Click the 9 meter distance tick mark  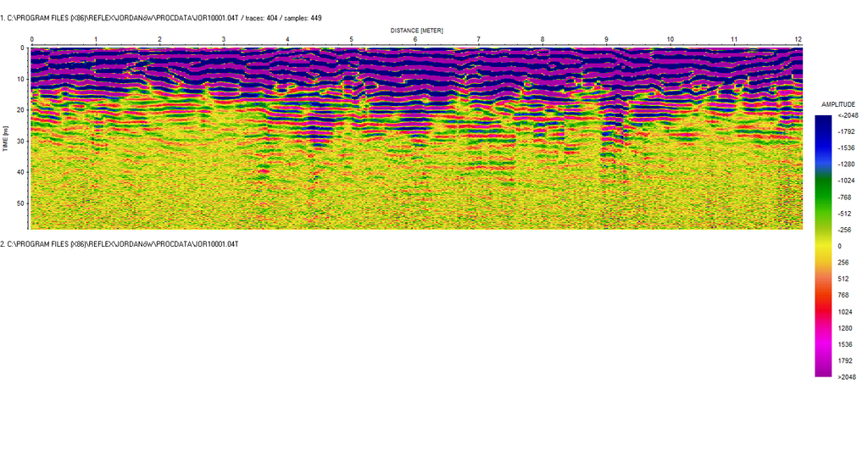(606, 40)
